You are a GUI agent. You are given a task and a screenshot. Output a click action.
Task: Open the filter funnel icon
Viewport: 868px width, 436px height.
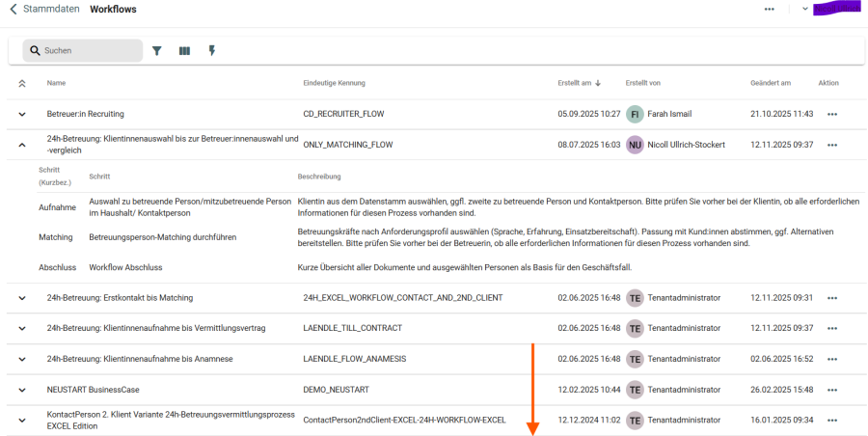point(156,51)
